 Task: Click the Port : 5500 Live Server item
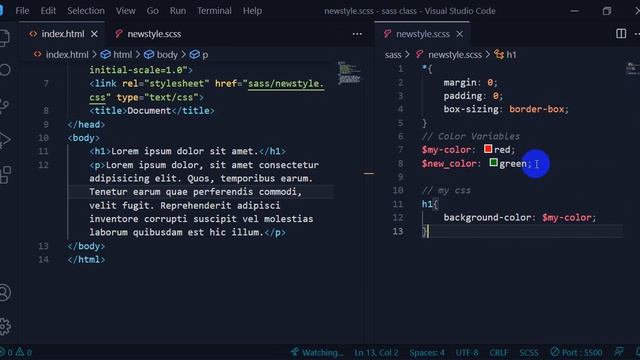576,352
